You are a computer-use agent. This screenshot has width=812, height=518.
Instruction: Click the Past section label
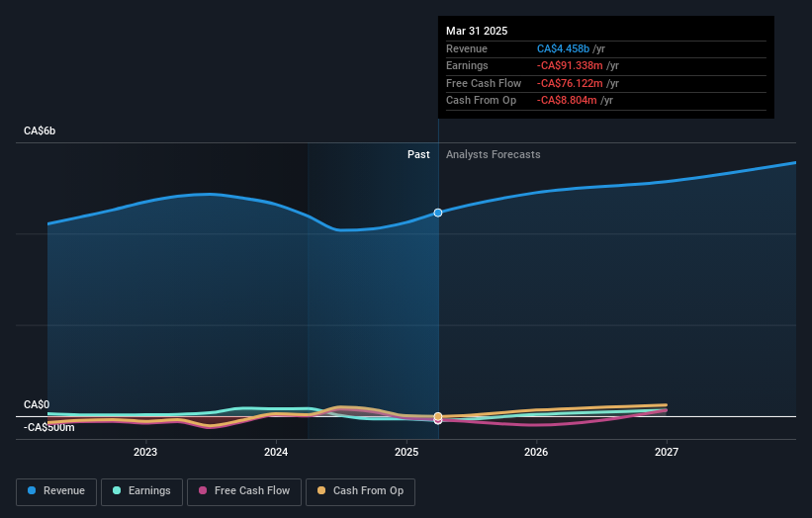click(418, 155)
